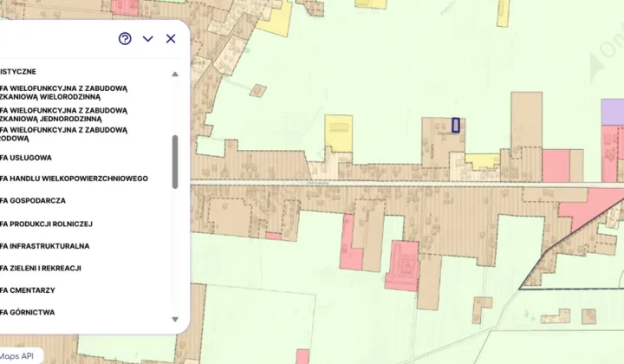This screenshot has width=624, height=364.
Task: Click the scroll down arrow in the legend list
Action: pos(175,319)
